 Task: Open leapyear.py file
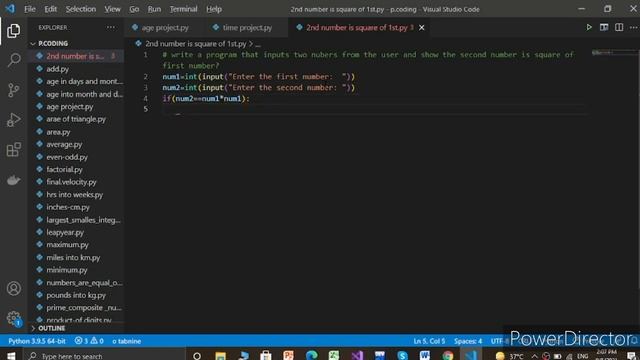(65, 232)
